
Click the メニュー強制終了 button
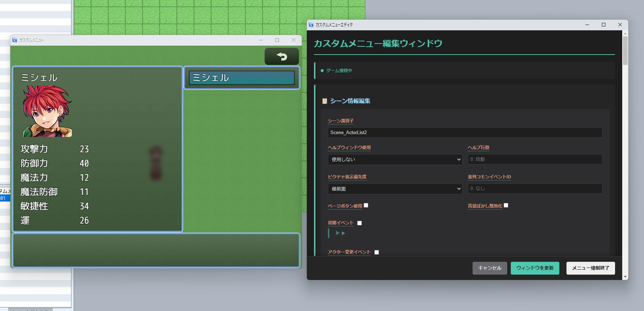tap(590, 268)
